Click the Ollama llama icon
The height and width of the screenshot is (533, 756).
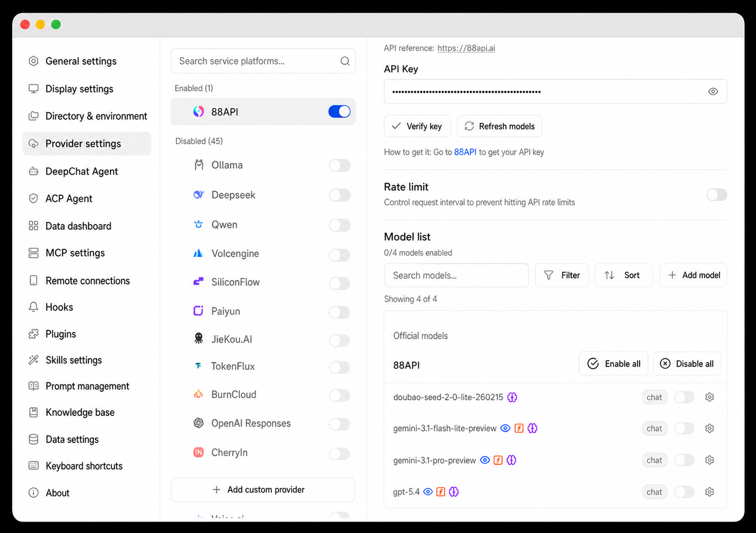coord(198,165)
